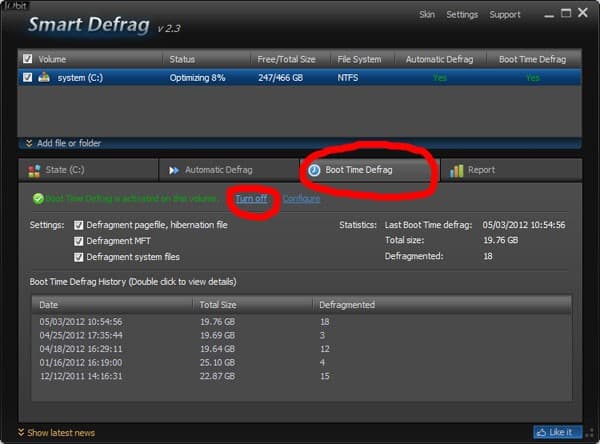Screen dimensions: 600x444
Task: Expand the Add file or folder bar
Action: click(x=299, y=143)
